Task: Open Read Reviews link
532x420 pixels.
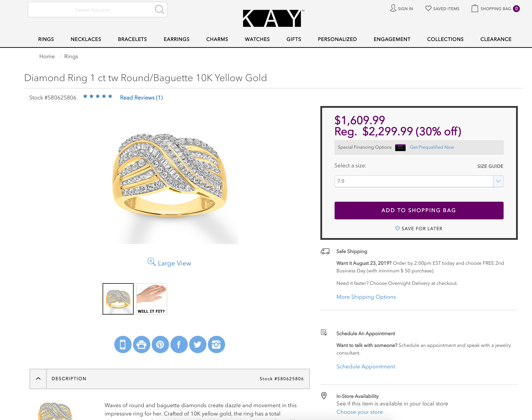Action: (141, 98)
